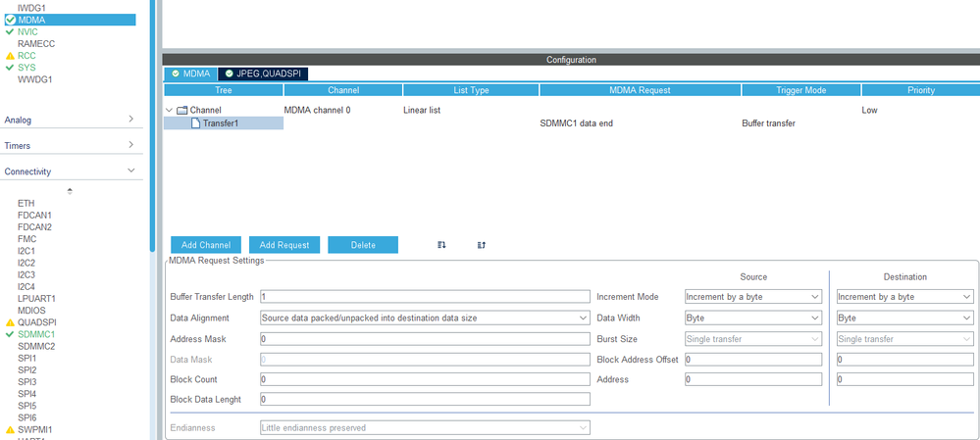Click the 'SDMMC1 data end' request cell

[576, 123]
